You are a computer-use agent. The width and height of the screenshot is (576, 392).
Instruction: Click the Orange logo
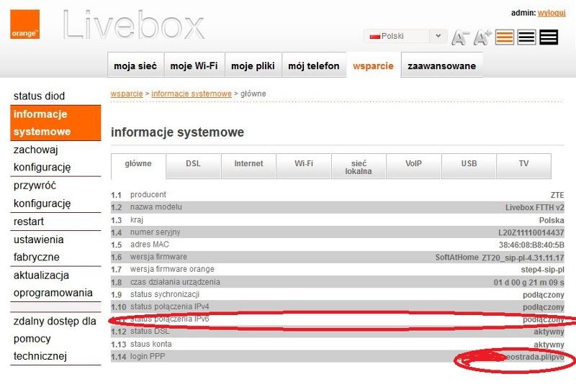click(24, 24)
